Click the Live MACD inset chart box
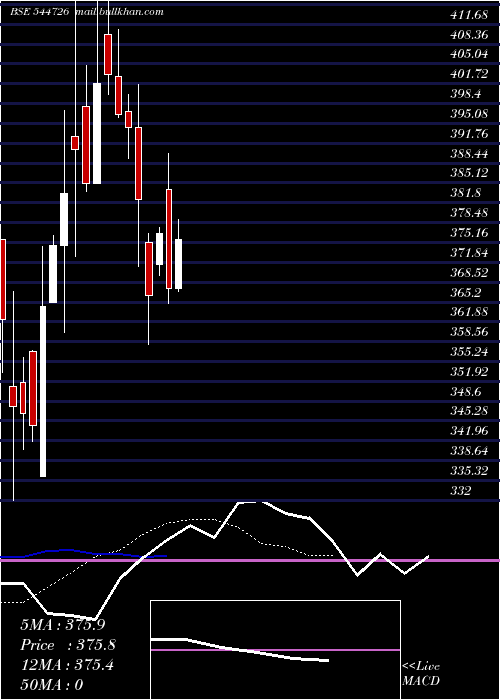Screen dimensions: 500x700 point(275,650)
